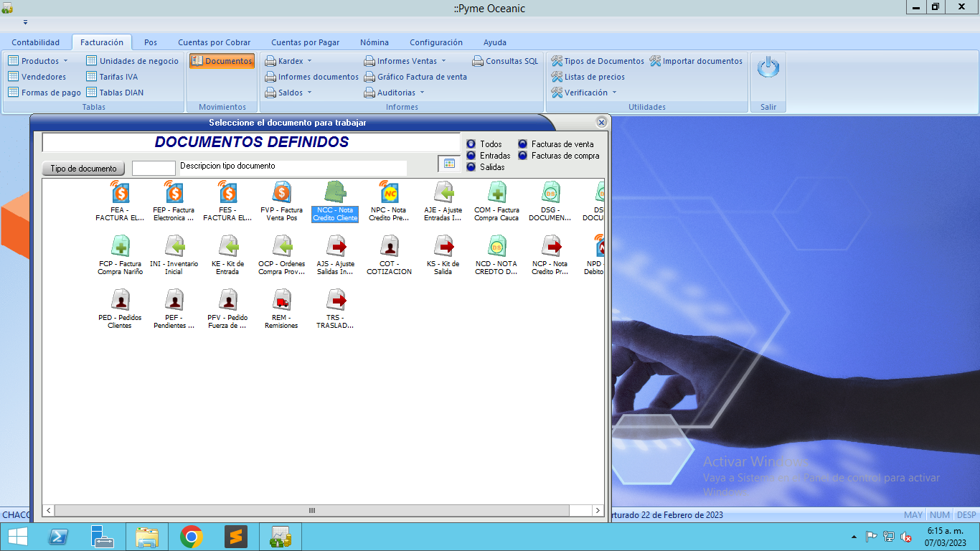
Task: Open the FEA Factura Electronica document icon
Action: point(120,193)
